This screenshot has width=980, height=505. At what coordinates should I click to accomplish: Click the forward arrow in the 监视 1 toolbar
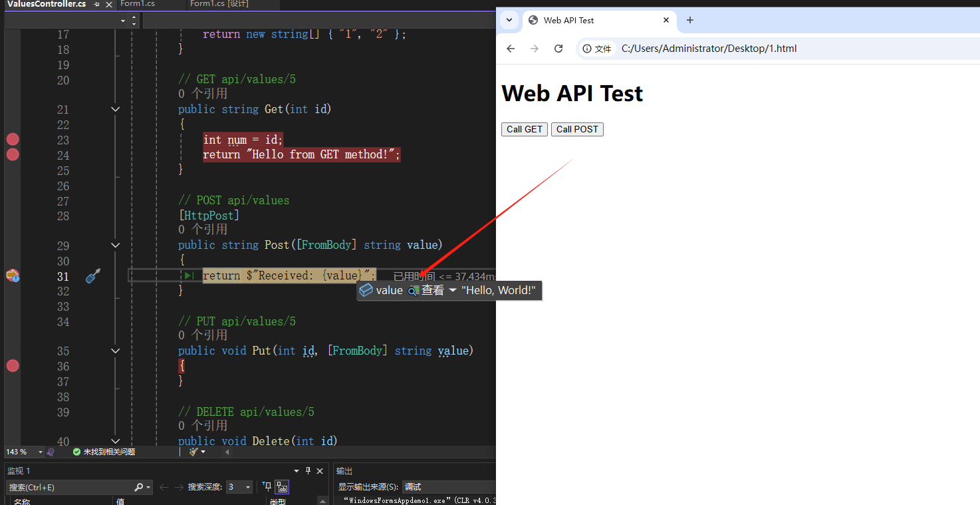[x=178, y=487]
